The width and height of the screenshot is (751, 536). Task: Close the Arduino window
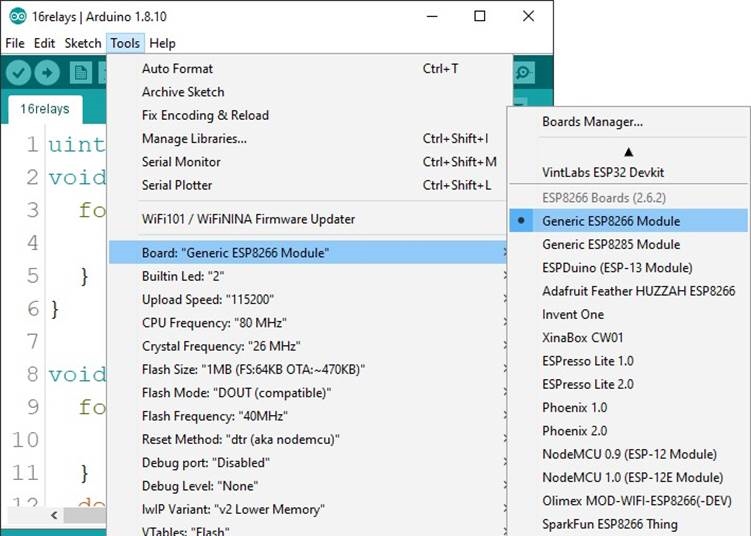click(x=528, y=16)
